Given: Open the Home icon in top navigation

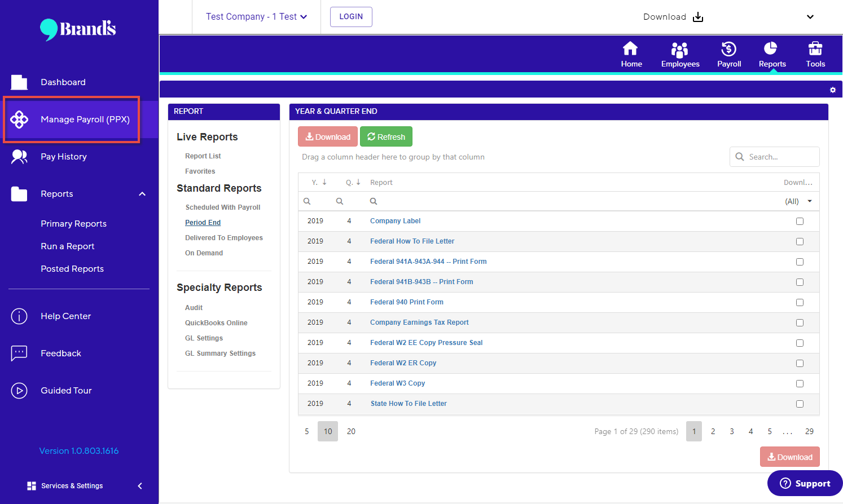Looking at the screenshot, I should 630,48.
